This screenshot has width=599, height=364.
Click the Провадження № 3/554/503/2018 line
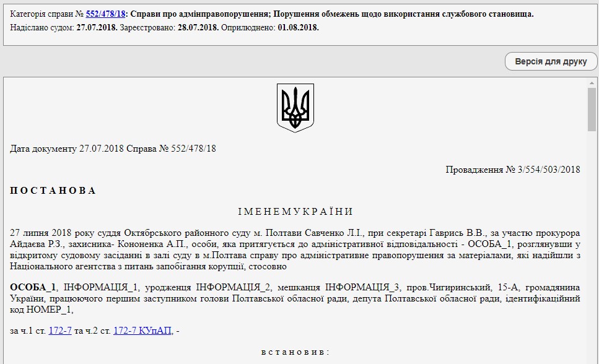[512, 170]
